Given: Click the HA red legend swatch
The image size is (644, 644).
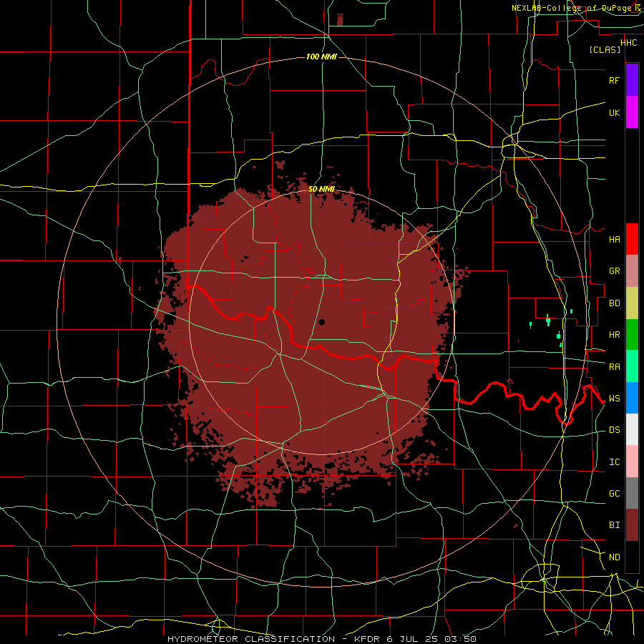Looking at the screenshot, I should pyautogui.click(x=632, y=239).
